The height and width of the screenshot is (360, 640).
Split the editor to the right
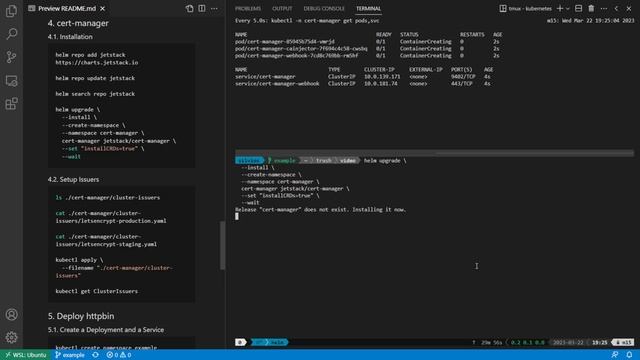[x=202, y=9]
